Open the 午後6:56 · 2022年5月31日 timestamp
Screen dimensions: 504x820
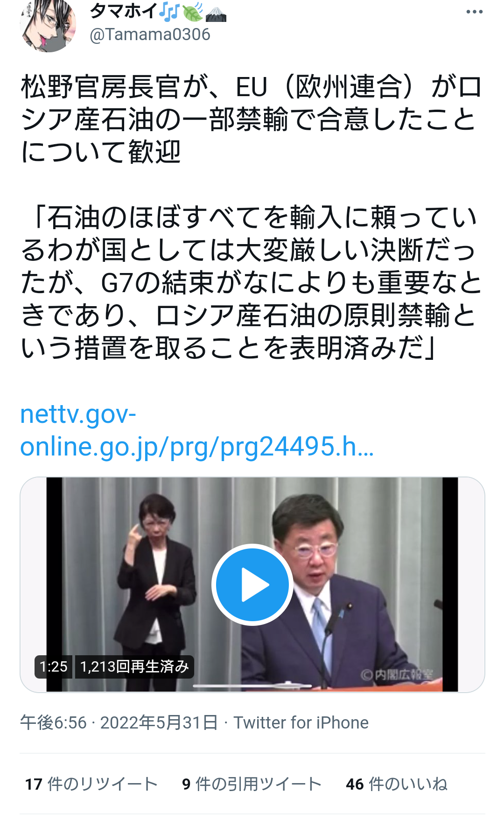point(119,722)
